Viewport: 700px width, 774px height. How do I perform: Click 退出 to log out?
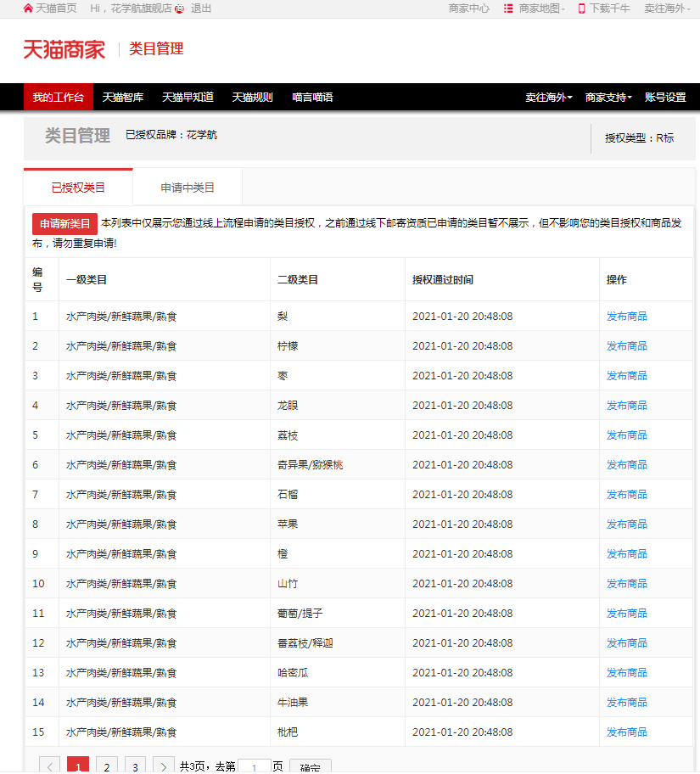coord(201,8)
